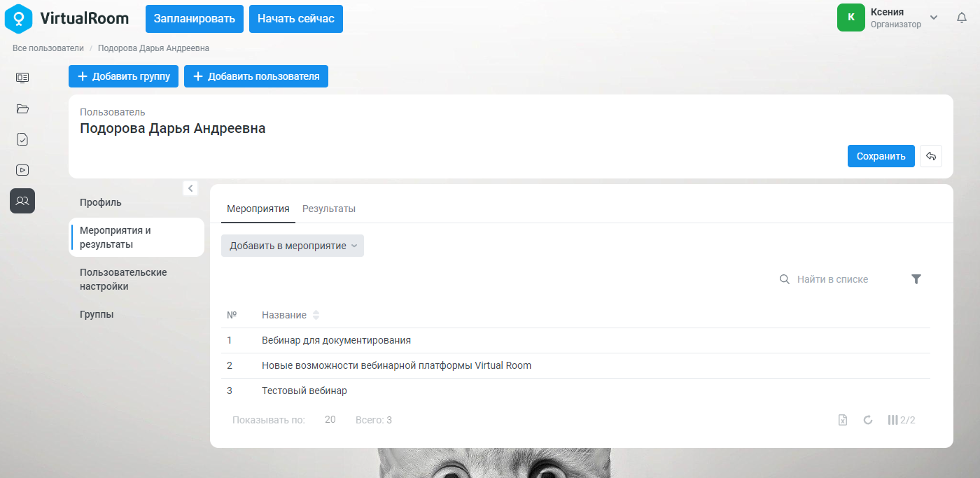Viewport: 980px width, 478px height.
Task: Open the list filter funnel icon
Action: coord(916,279)
